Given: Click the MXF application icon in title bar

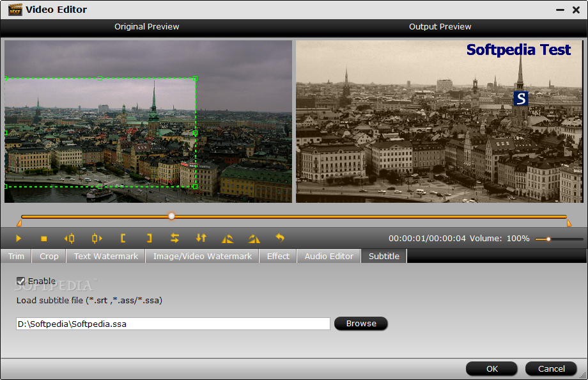Looking at the screenshot, I should 15,10.
